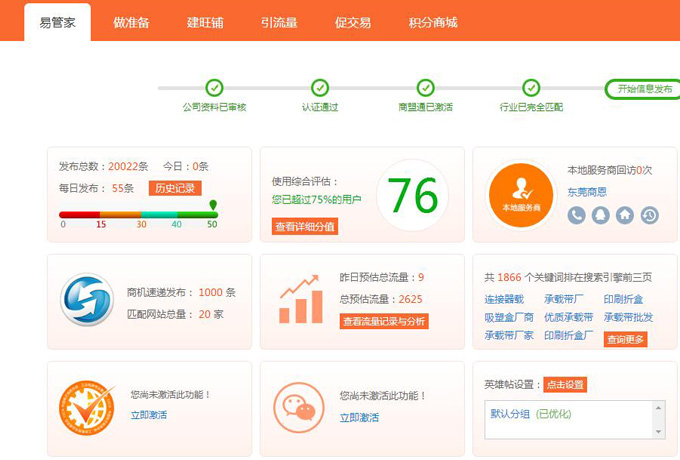Screen dimensions: 680x460
Task: Open the 积分商城 tab
Action: pos(433,22)
